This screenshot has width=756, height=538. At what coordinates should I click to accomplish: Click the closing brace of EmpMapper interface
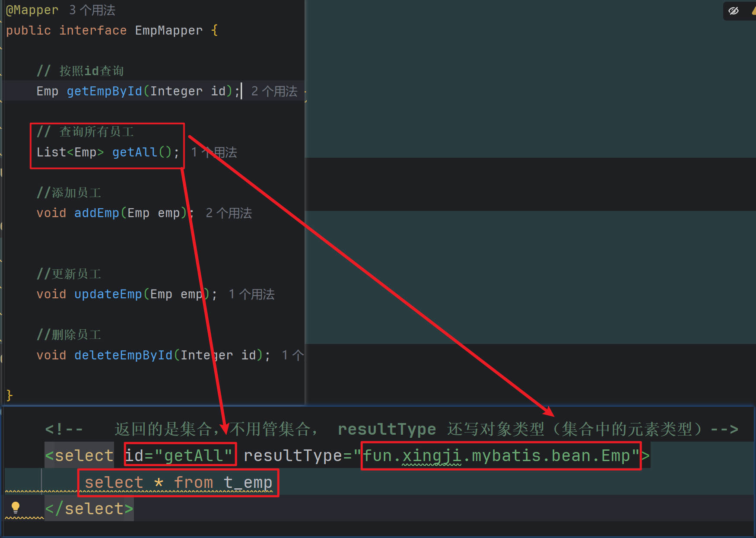point(10,395)
